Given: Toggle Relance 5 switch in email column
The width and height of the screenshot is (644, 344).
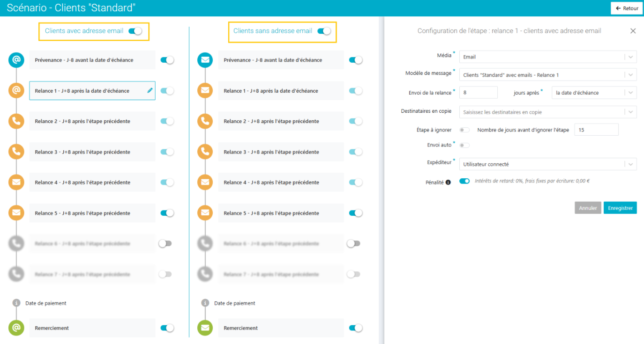Looking at the screenshot, I should [167, 213].
